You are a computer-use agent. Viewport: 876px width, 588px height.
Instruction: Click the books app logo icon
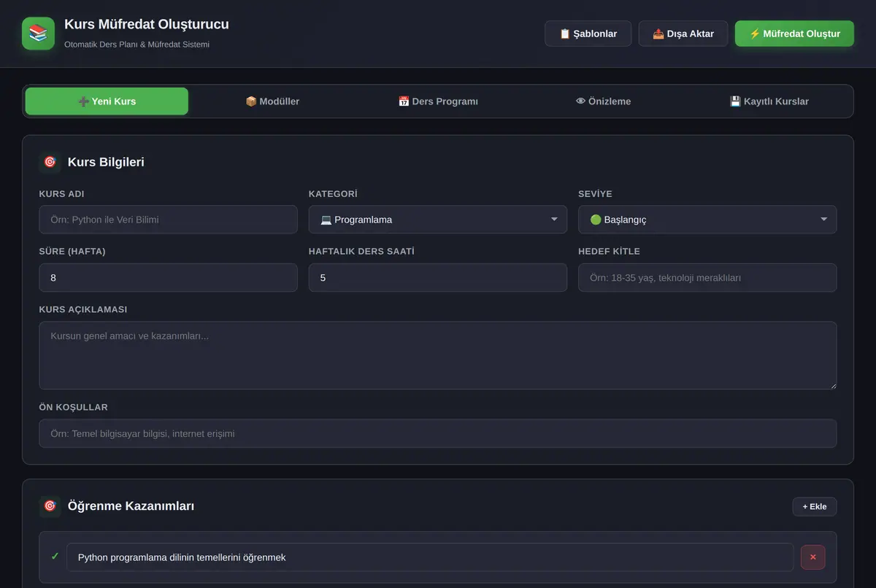38,34
